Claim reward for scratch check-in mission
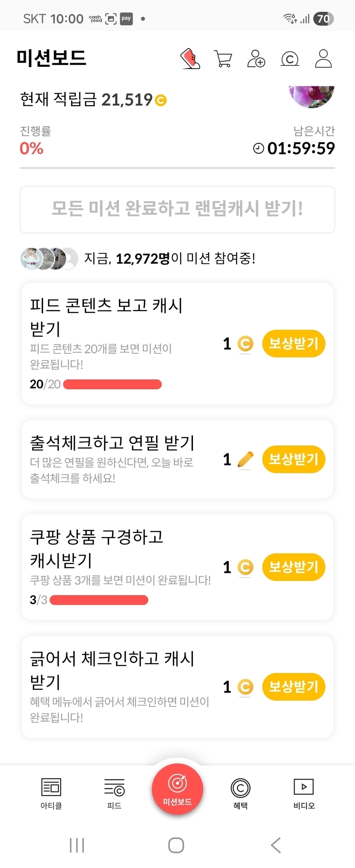The height and width of the screenshot is (868, 355). [x=293, y=687]
